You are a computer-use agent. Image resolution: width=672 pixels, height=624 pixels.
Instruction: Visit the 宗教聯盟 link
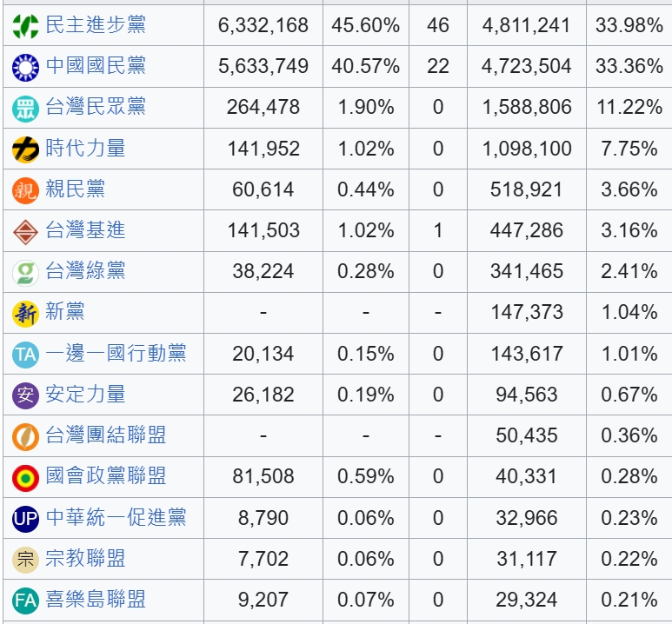click(x=85, y=559)
